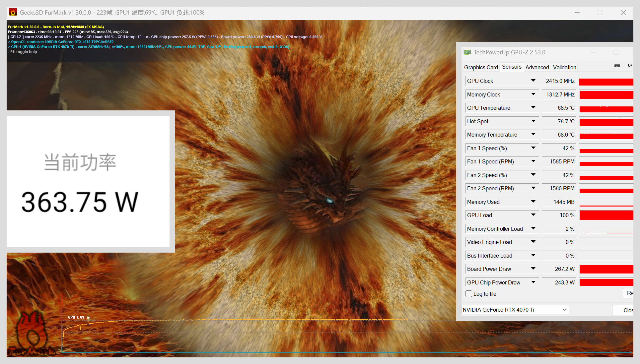
Task: Close the FurMark window
Action: click(x=623, y=13)
